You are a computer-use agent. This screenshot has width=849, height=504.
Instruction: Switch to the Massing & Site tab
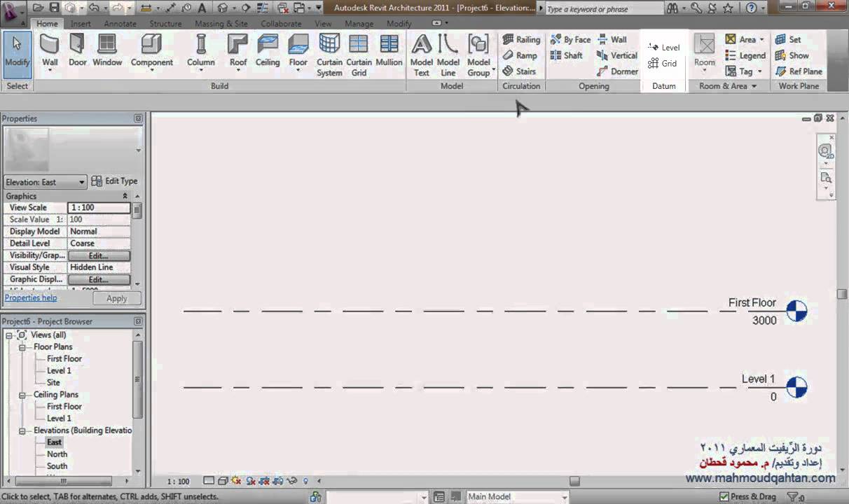point(221,24)
